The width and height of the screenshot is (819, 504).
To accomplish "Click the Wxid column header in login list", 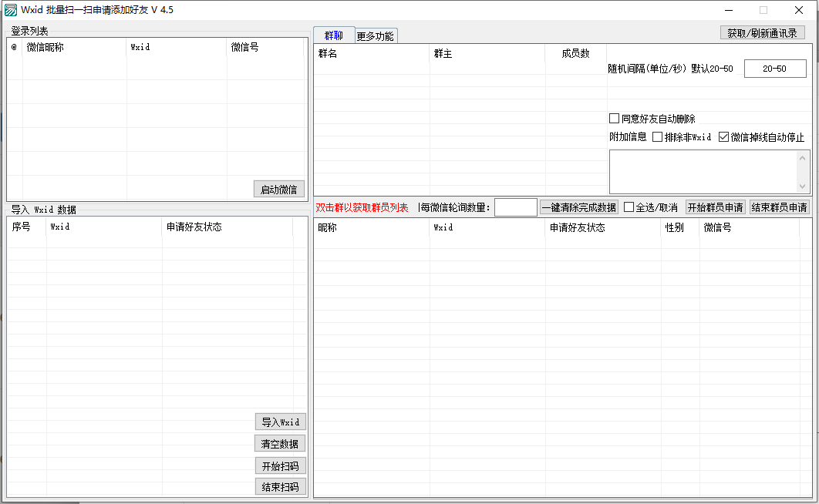I will tap(177, 47).
